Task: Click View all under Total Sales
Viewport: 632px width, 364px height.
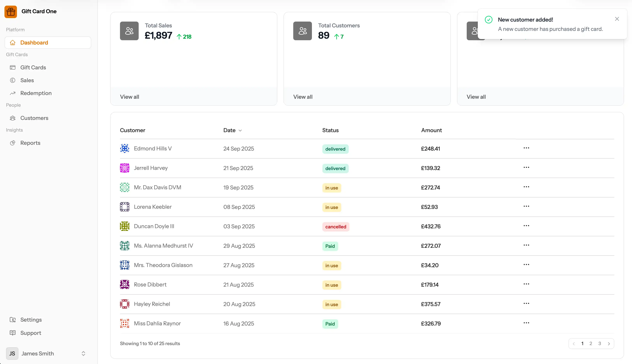Action: click(130, 97)
